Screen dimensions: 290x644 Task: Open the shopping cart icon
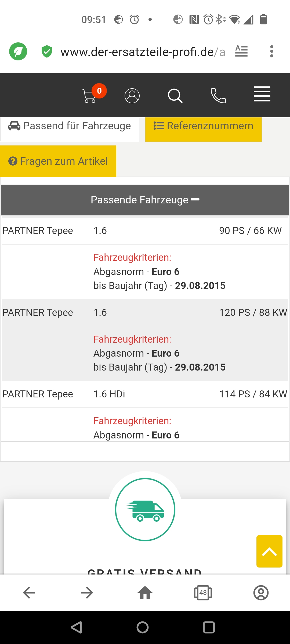tap(90, 96)
